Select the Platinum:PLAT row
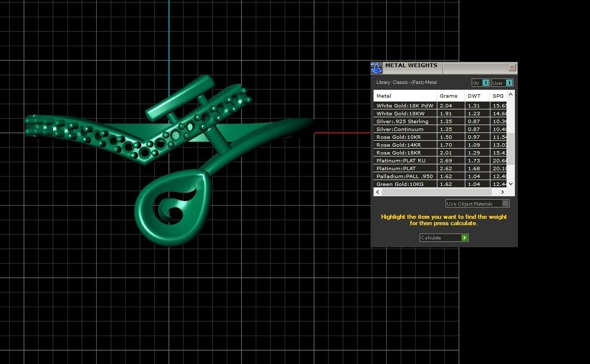590x364 pixels. 440,168
